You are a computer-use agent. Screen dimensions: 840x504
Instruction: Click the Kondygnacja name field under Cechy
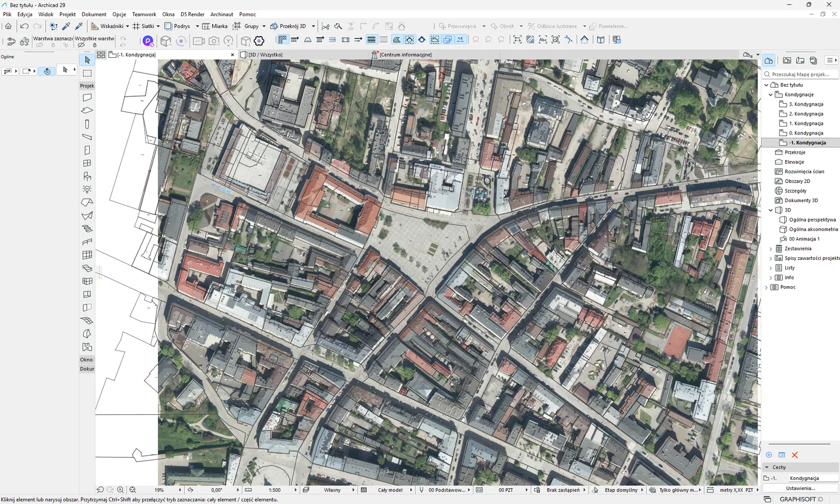tap(813, 478)
